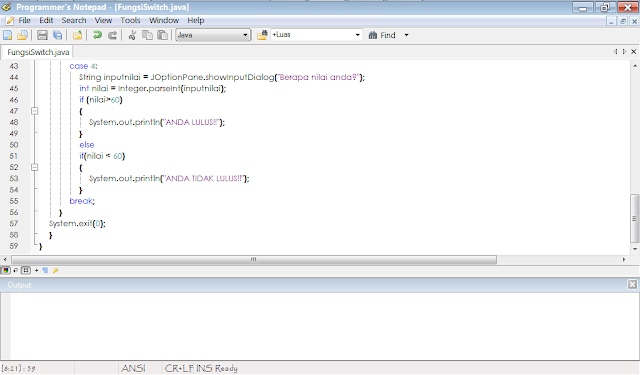Click tab scroll right arrow

[x=624, y=52]
